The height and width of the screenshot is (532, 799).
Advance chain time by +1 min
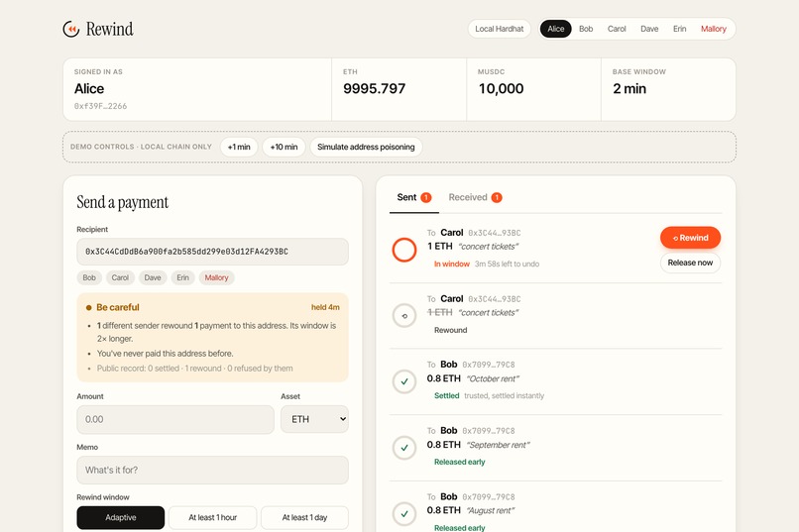(x=239, y=148)
